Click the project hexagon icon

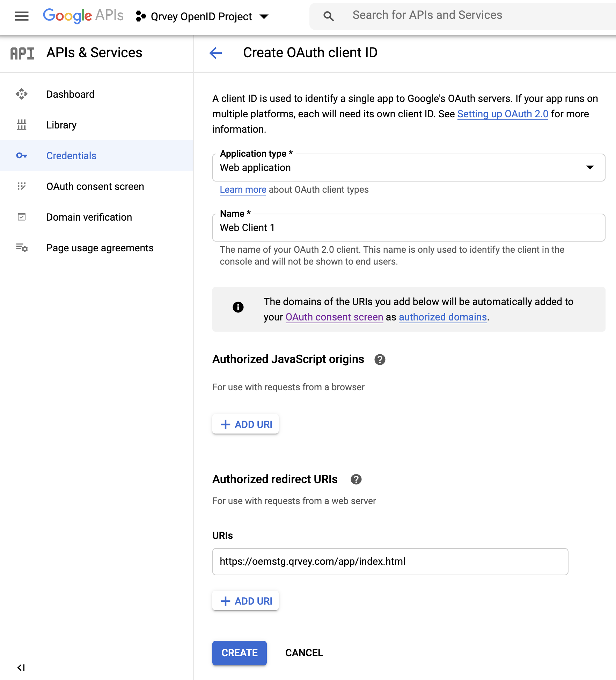141,16
